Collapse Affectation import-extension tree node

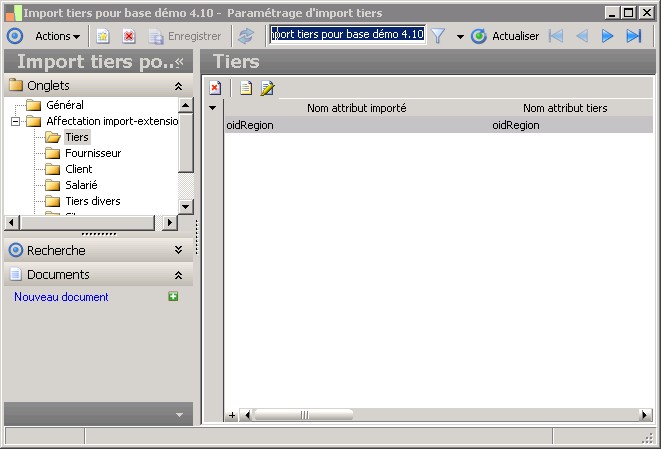(15, 122)
